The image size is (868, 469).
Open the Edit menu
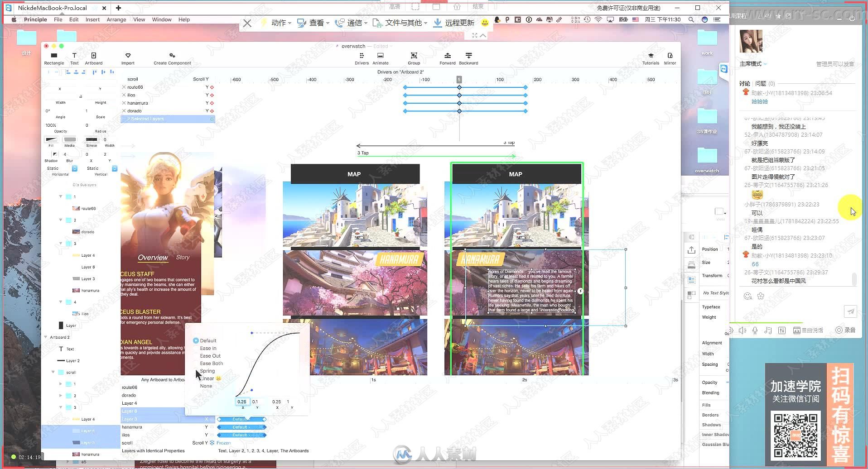pyautogui.click(x=74, y=19)
